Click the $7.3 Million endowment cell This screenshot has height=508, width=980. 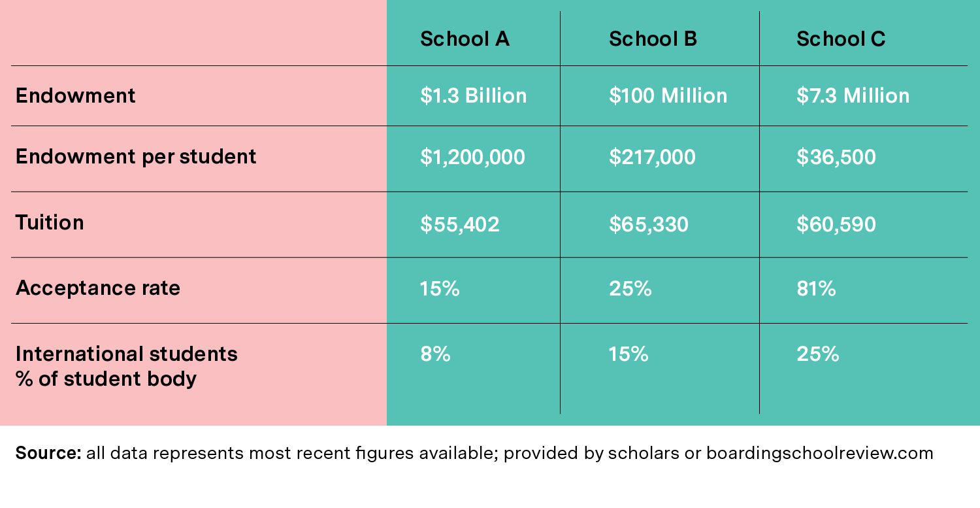[853, 96]
